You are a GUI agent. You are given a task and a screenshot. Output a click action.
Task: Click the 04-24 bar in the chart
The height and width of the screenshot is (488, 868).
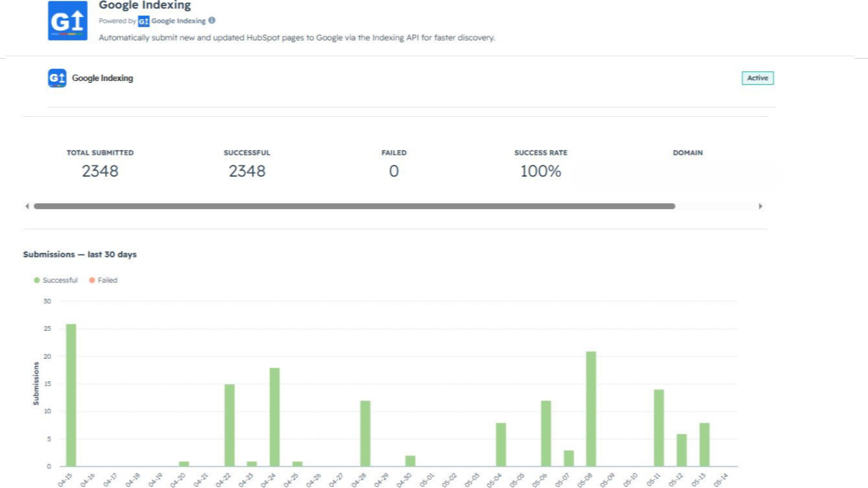coord(275,417)
